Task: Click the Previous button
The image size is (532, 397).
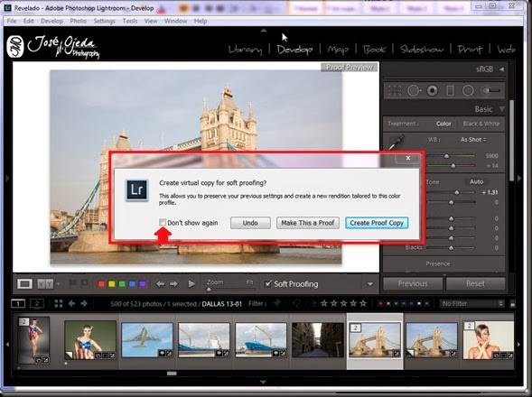Action: [413, 283]
